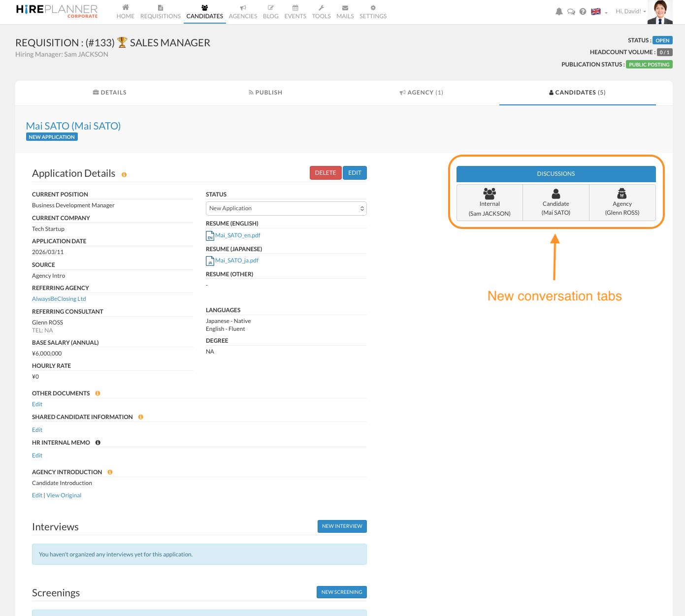Switch to the Agency (1) tab

(421, 93)
